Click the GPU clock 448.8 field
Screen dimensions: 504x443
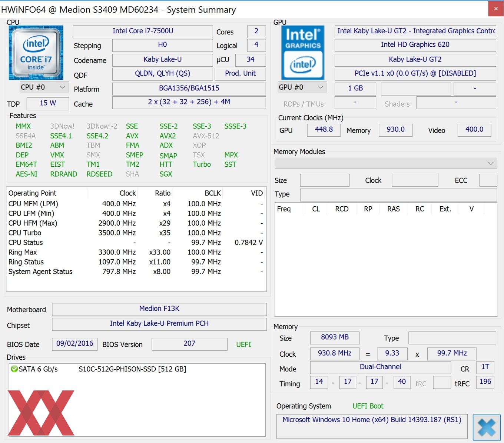click(324, 130)
